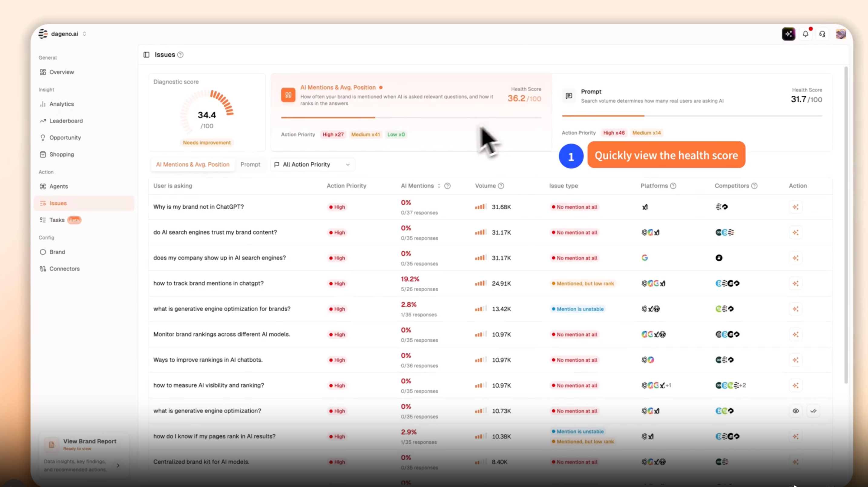
Task: View details eye for 'what is generative engine optimization?'
Action: (795, 411)
